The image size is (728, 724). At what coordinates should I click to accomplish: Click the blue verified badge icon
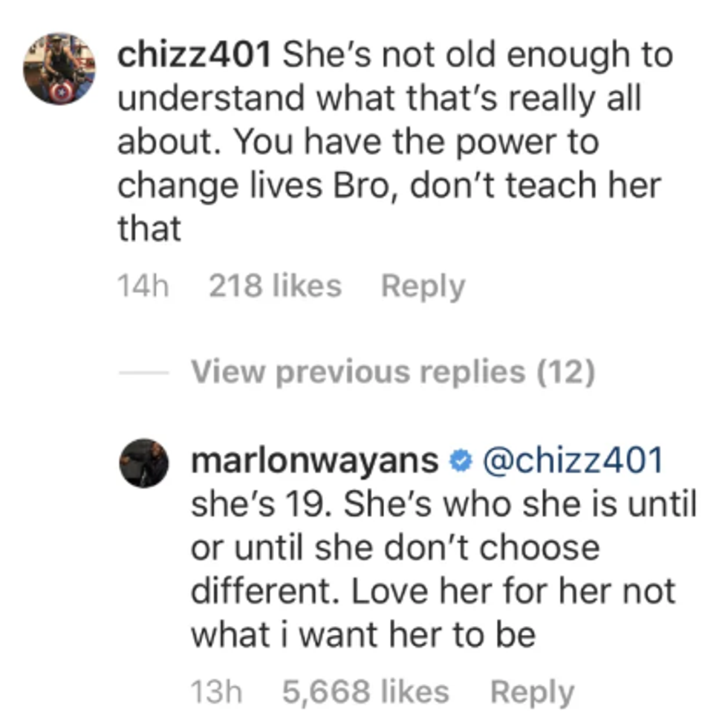(461, 461)
